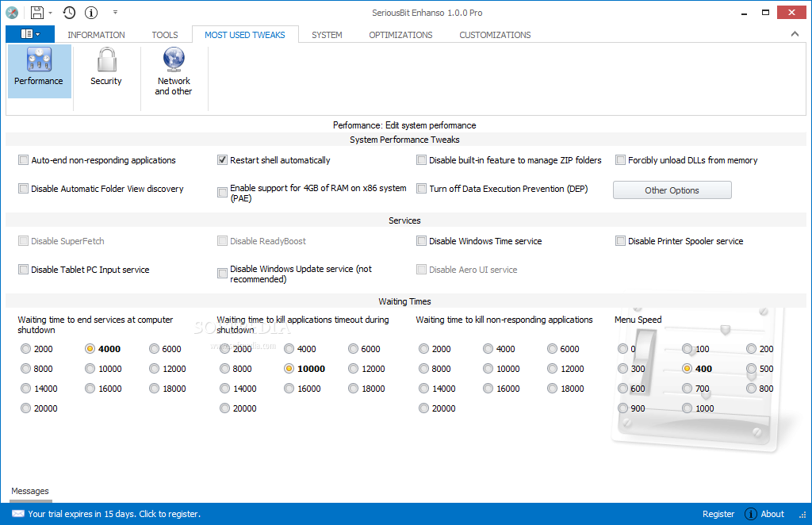Set kill applications timeout to 16000
812x525 pixels.
289,389
